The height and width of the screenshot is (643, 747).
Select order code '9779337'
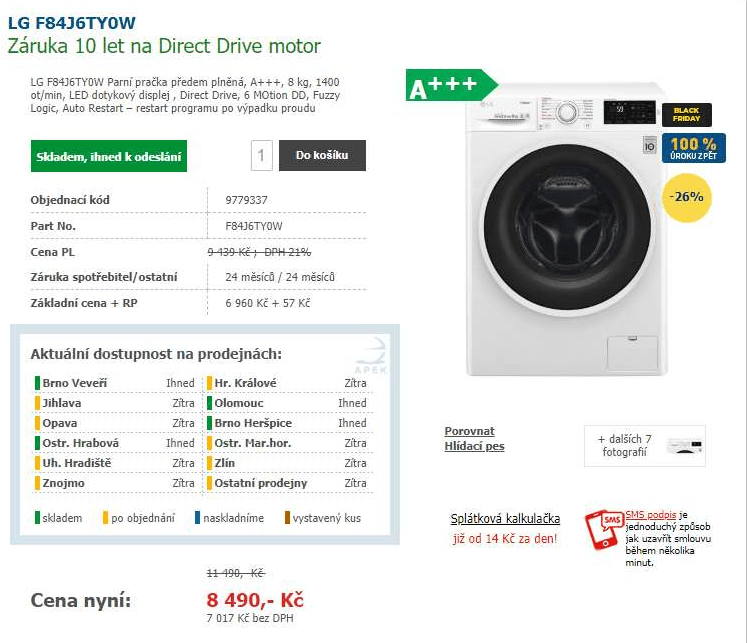tap(246, 200)
